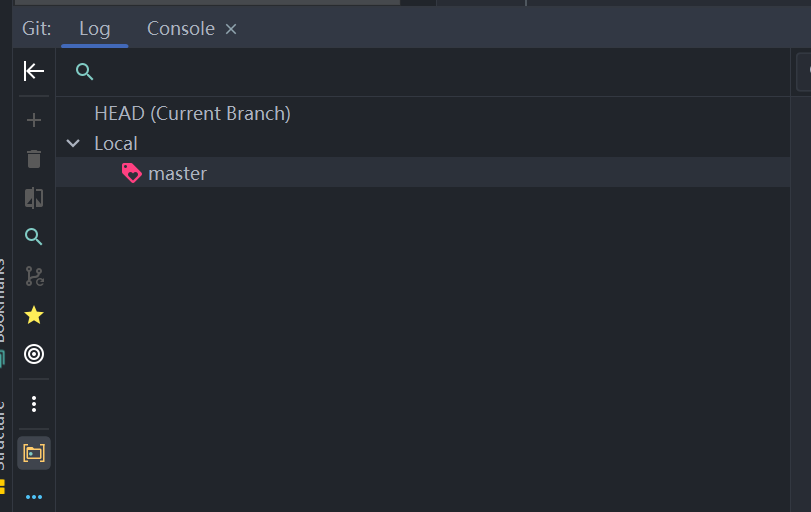Click the blue horizontal dots icon
Viewport: 811px width, 512px height.
[34, 496]
